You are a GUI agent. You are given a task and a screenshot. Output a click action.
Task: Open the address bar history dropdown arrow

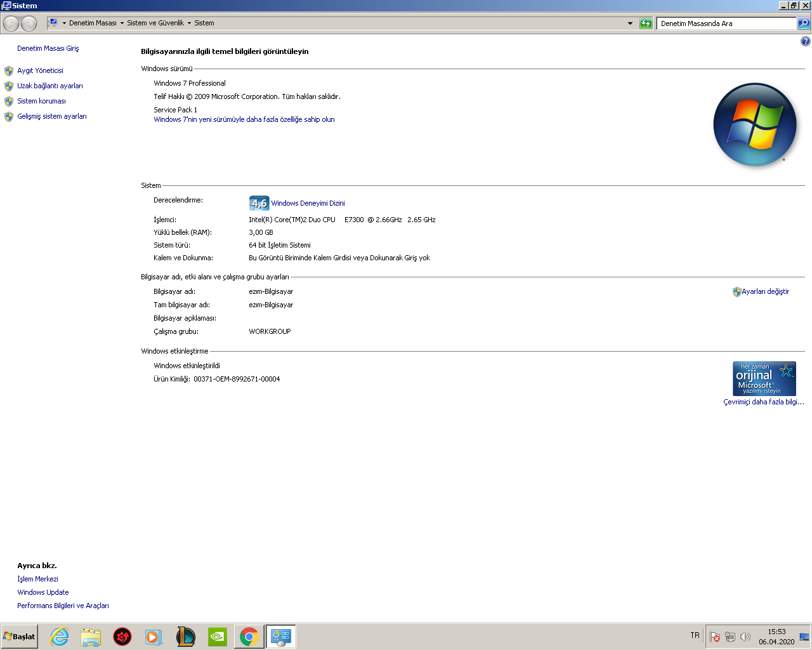pos(630,23)
